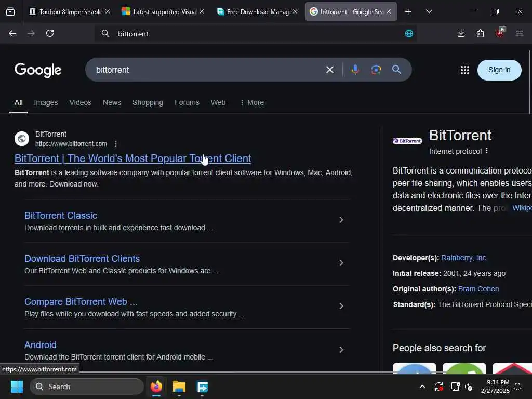The image size is (532, 399).
Task: List all tabs dropdown arrow
Action: [x=429, y=11]
